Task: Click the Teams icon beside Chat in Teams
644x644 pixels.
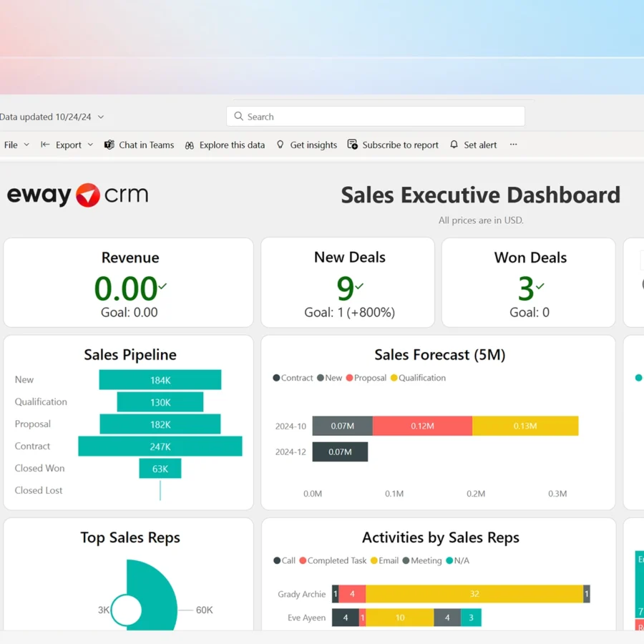Action: pyautogui.click(x=109, y=145)
